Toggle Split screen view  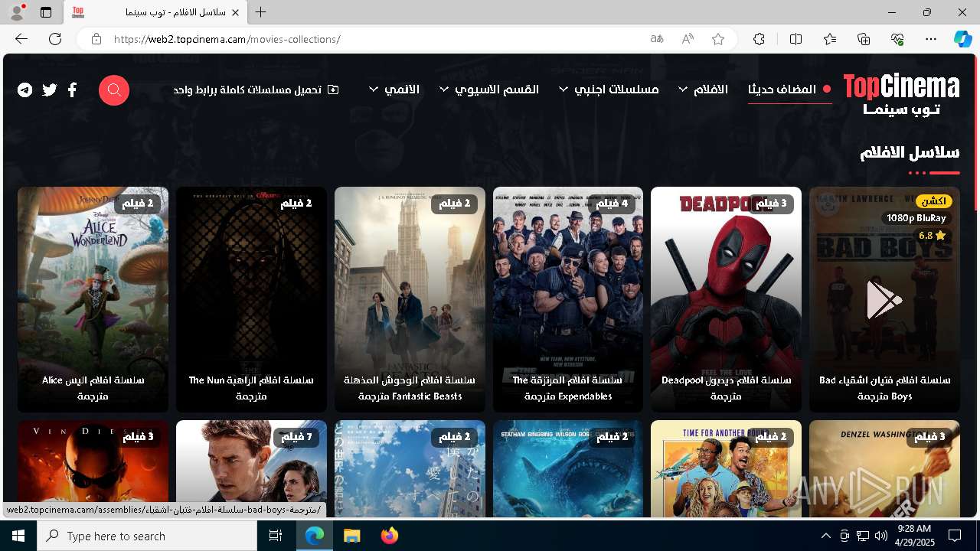pos(795,39)
